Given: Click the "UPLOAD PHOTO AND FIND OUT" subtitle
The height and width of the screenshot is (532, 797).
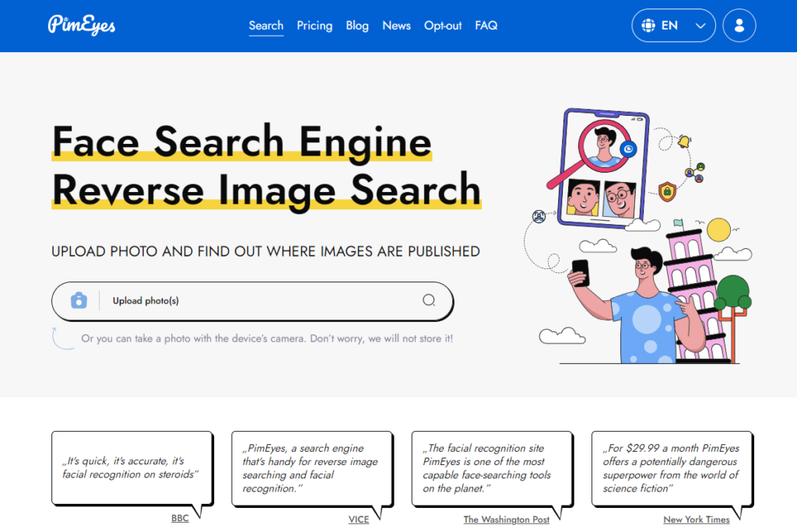Looking at the screenshot, I should (x=266, y=251).
